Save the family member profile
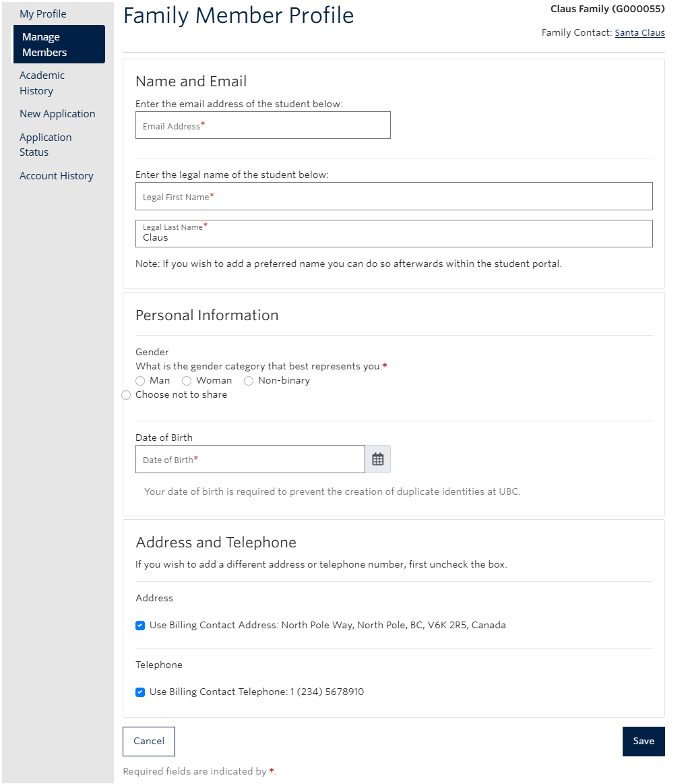 point(643,741)
